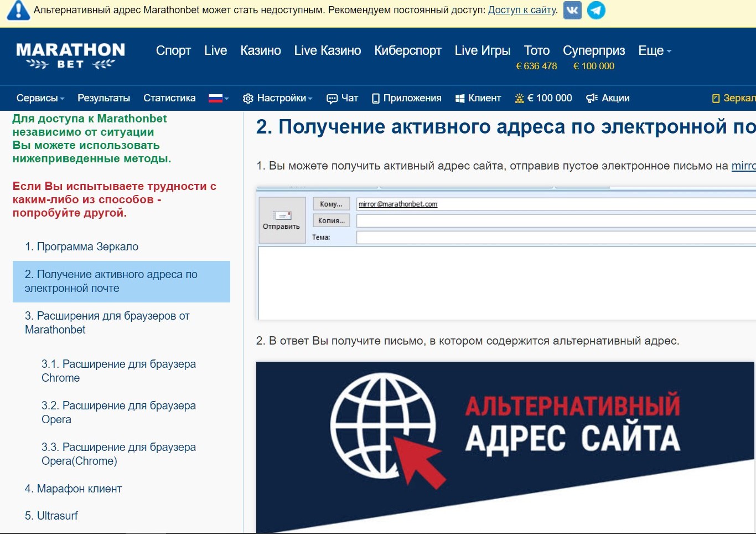The height and width of the screenshot is (534, 756).
Task: Open the VK social network icon
Action: [572, 10]
